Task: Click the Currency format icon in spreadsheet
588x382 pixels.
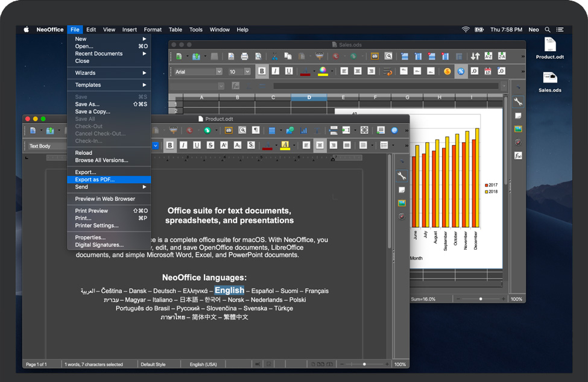Action: click(447, 71)
